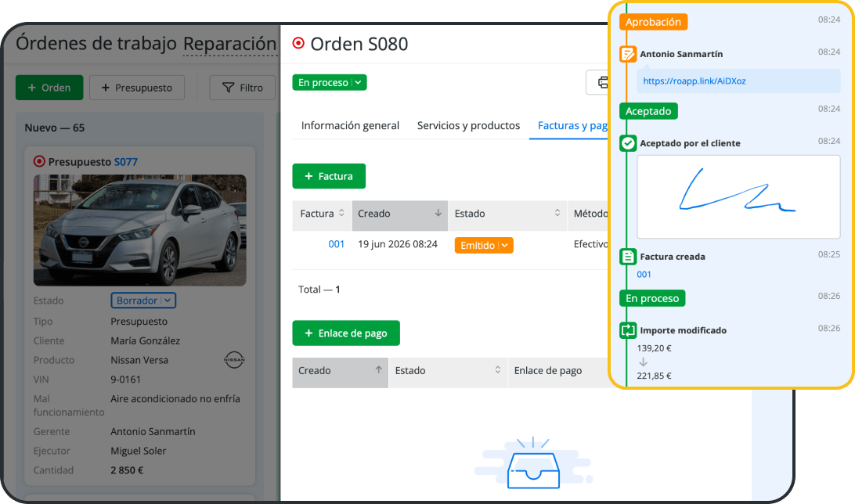Open the S077 estimate link
Viewport: 855px width, 504px height.
pos(125,162)
